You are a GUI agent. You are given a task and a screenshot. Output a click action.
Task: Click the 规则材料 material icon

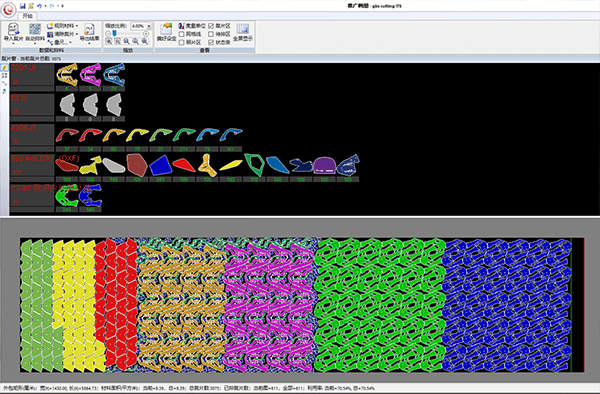point(50,26)
